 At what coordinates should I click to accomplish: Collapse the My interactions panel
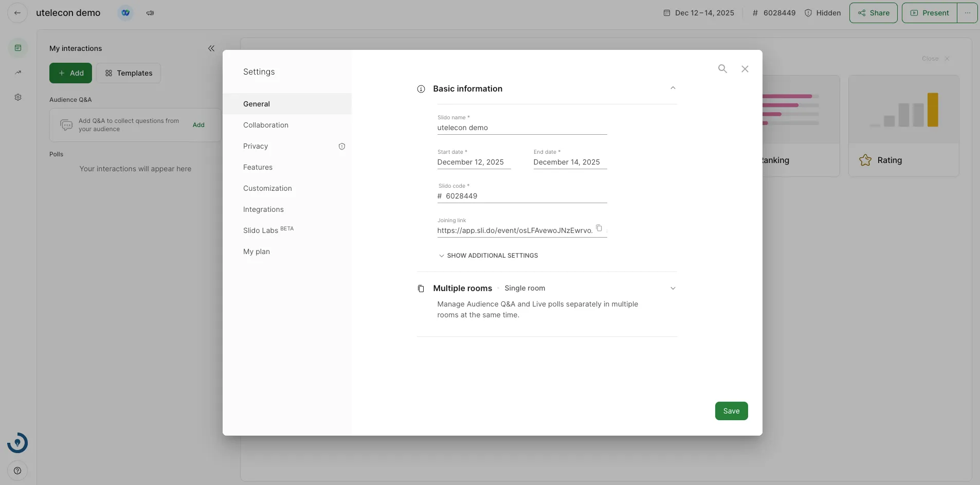click(x=211, y=48)
